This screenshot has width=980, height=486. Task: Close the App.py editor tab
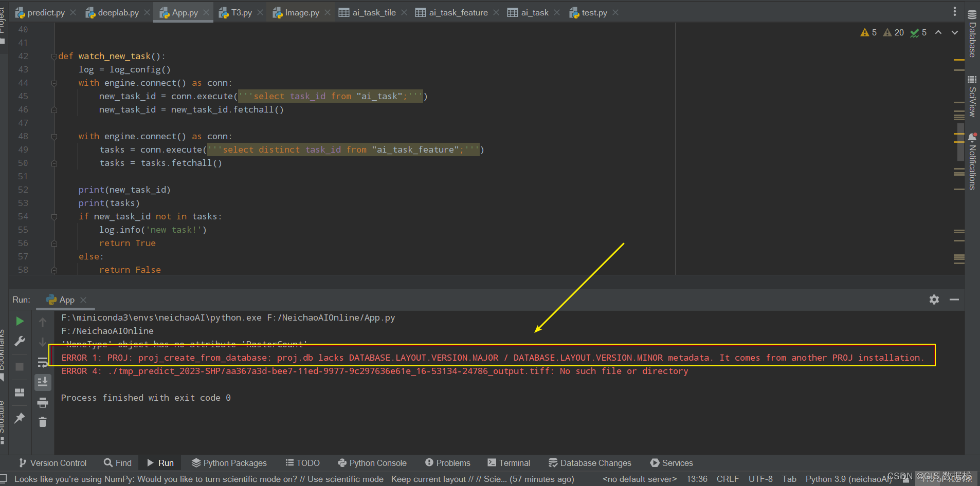tap(206, 12)
